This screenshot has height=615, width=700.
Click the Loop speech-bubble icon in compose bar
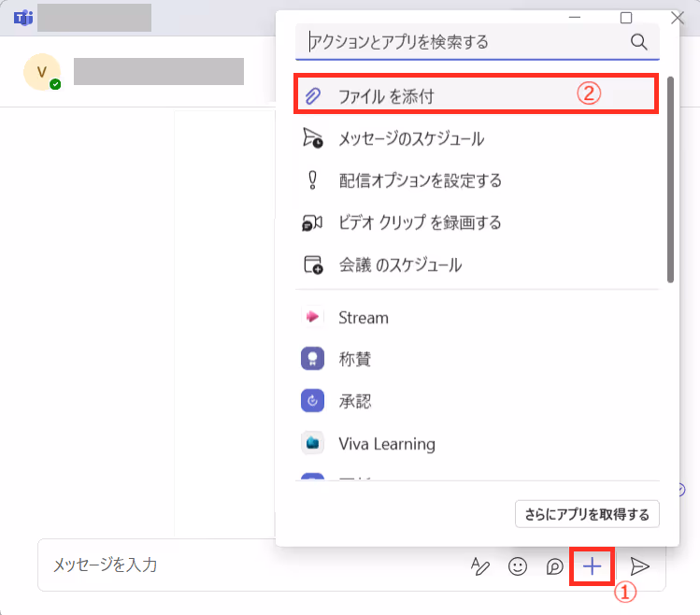coord(555,566)
